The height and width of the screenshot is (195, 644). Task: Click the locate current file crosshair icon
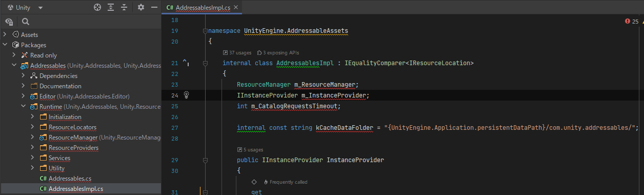coord(97,7)
